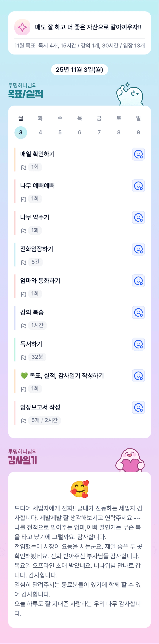Click the pink sparkle icon in header
This screenshot has height=644, width=159.
click(22, 27)
